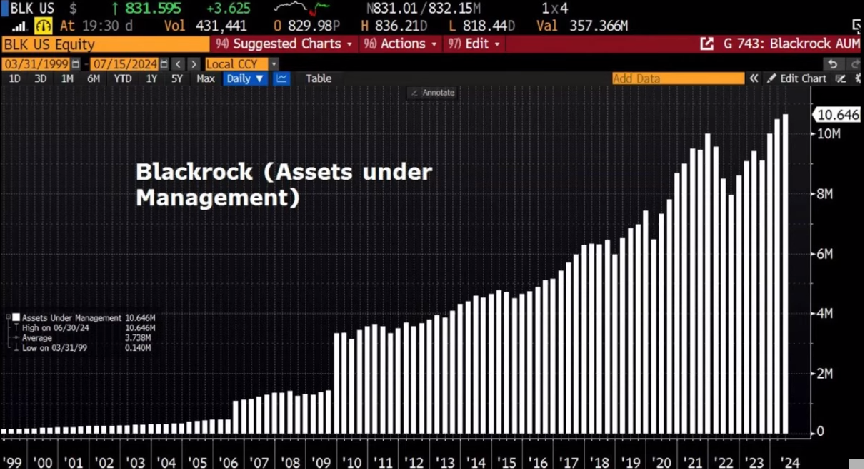Screen dimensions: 864x469
Task: Go to previous date range arrow
Action: coord(177,64)
